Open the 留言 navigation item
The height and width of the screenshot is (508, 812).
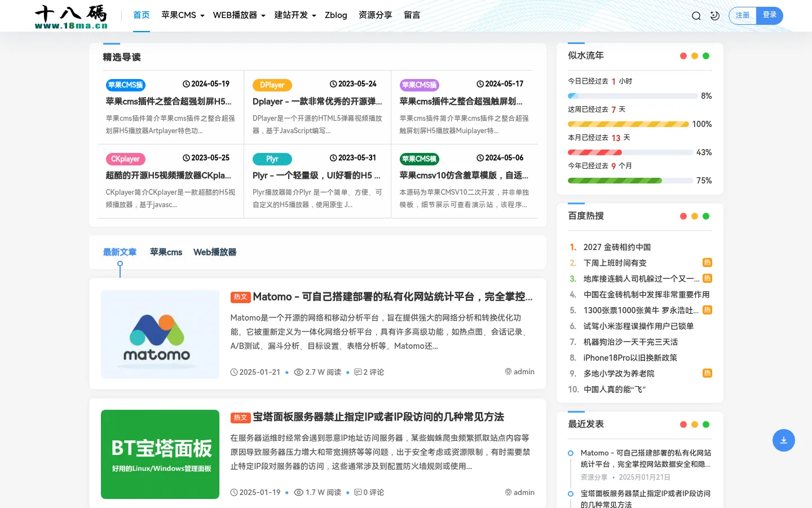[x=412, y=15]
